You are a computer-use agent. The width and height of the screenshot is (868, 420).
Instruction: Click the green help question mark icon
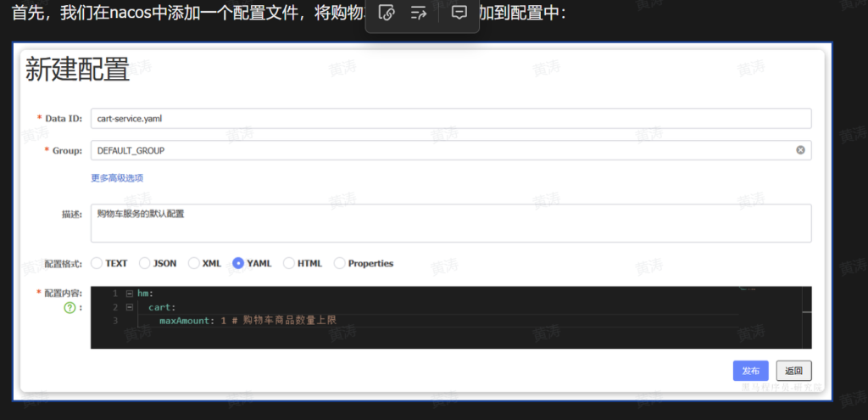click(x=70, y=307)
